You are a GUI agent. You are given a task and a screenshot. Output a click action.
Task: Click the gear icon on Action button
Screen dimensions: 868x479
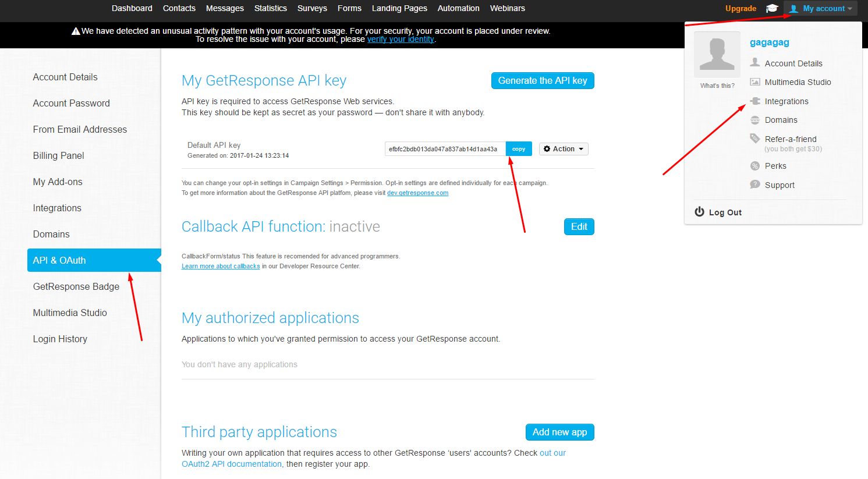(547, 149)
